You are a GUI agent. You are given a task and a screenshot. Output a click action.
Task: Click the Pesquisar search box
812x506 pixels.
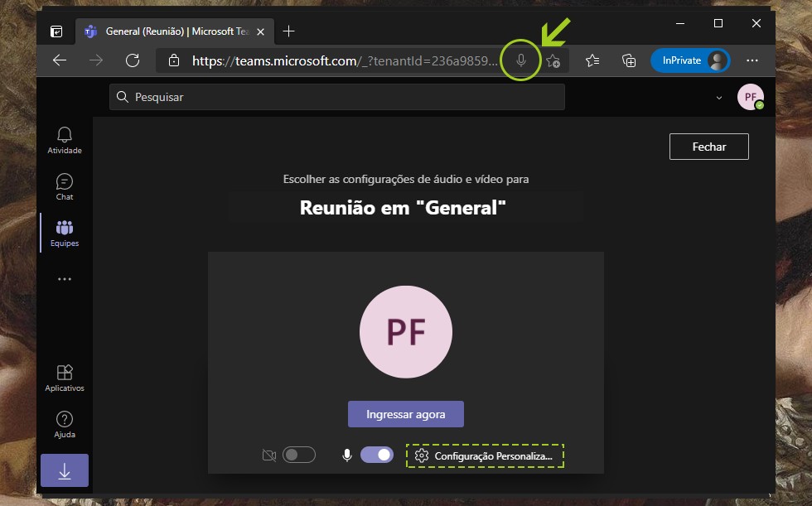click(x=336, y=97)
